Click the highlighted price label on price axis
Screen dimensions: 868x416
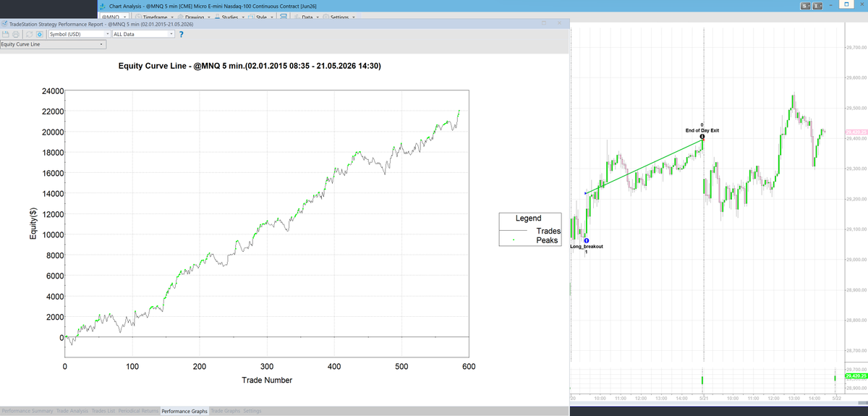click(x=855, y=132)
